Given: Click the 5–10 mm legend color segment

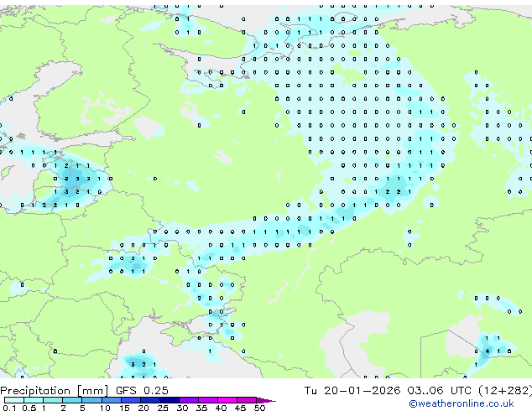Looking at the screenshot, I should point(91,400).
